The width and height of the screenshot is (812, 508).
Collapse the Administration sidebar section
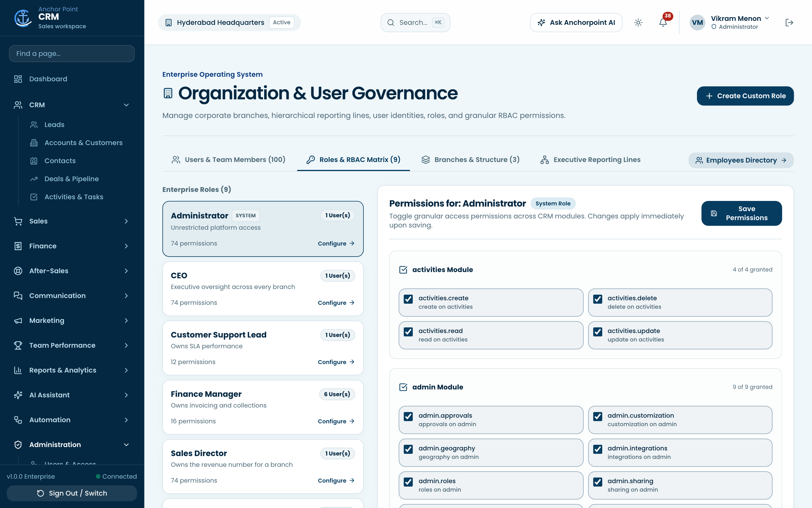72,445
